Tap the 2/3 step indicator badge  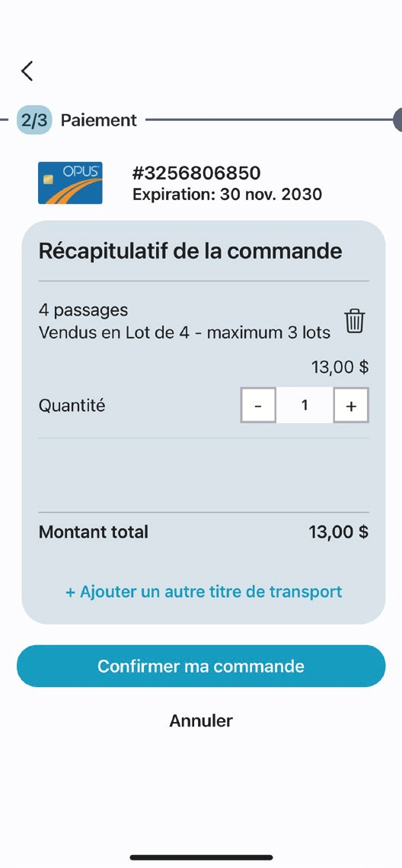click(x=34, y=120)
